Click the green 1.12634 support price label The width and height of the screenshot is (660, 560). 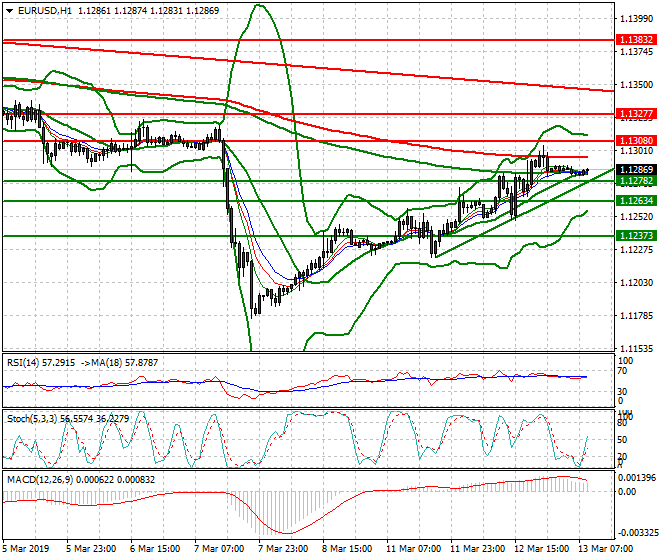coord(636,201)
